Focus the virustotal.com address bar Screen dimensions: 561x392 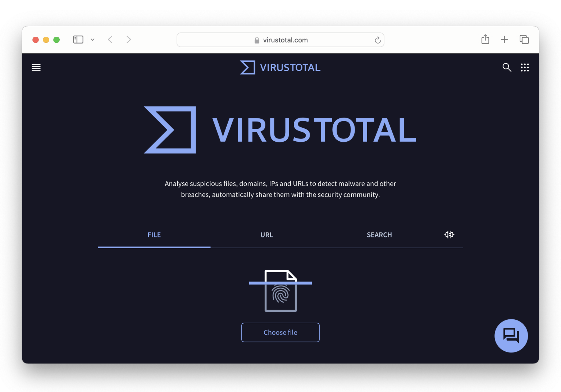click(280, 40)
